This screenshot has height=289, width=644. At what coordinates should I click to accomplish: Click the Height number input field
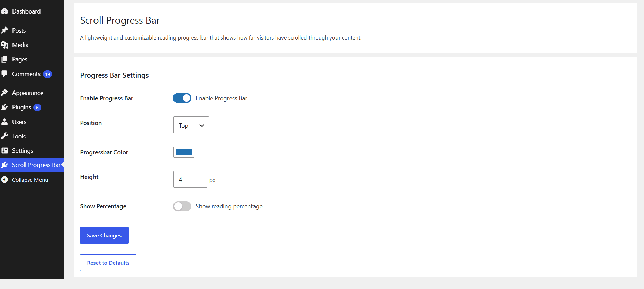tap(190, 179)
